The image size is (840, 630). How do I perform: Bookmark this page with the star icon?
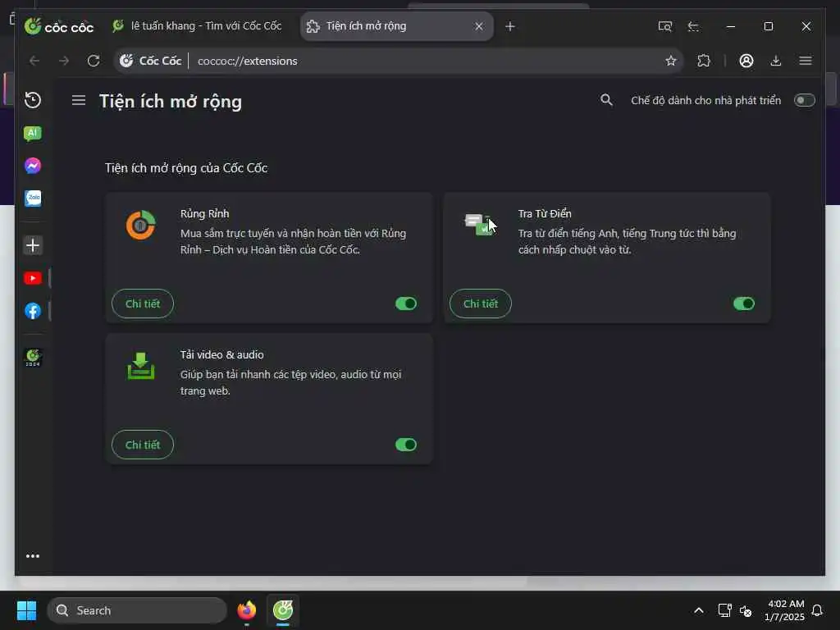click(671, 61)
